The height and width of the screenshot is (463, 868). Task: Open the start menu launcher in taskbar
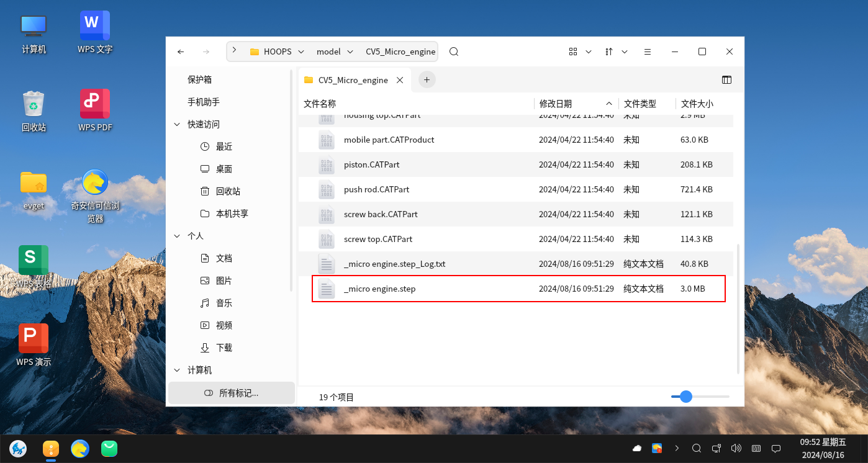pos(18,448)
